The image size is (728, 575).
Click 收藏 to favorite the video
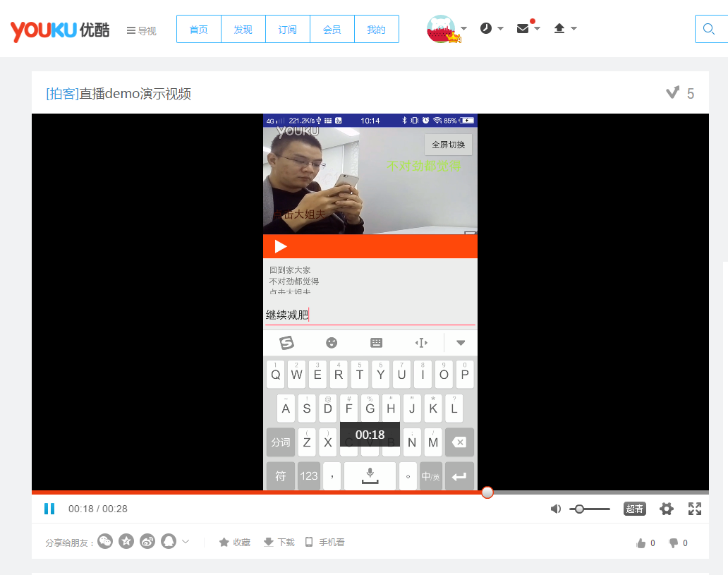pyautogui.click(x=234, y=542)
